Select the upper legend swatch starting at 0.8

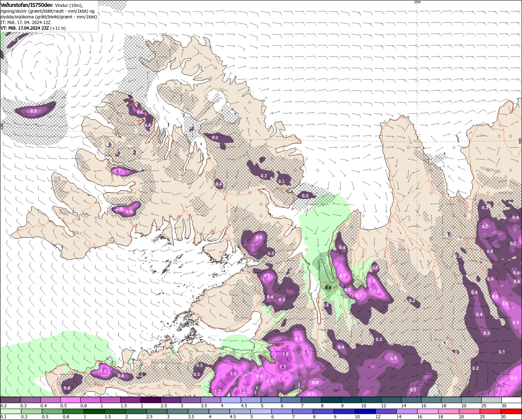(x=91, y=400)
